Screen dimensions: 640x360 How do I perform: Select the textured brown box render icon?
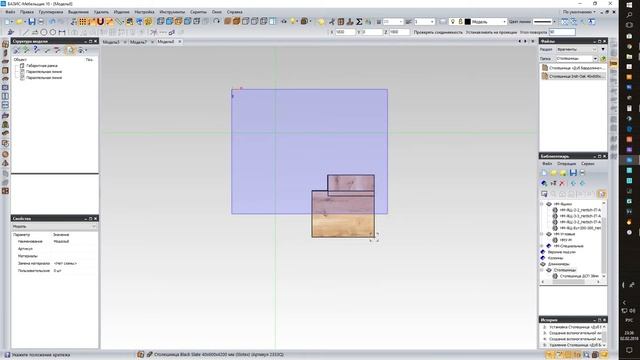(x=236, y=21)
